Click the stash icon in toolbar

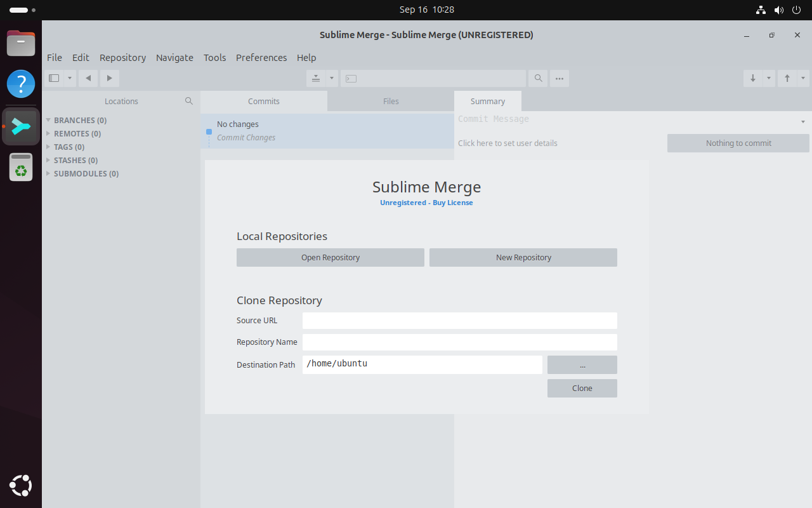(316, 78)
